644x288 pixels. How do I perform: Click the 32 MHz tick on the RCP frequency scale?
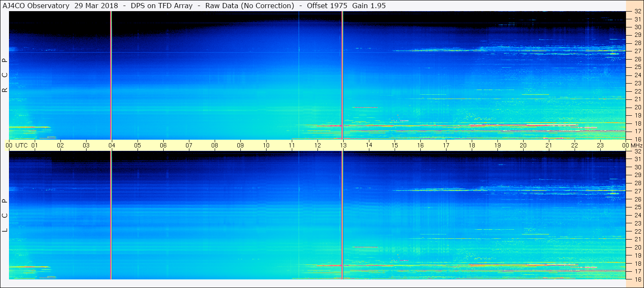point(637,12)
